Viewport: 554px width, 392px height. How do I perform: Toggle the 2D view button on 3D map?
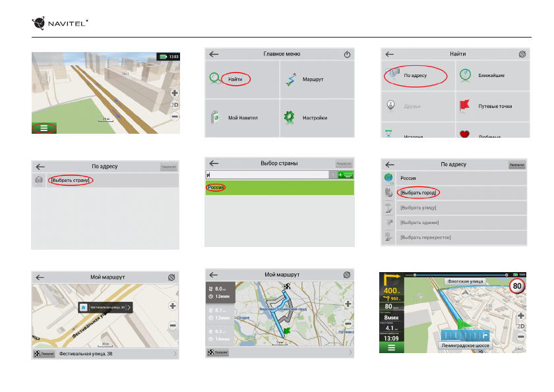click(175, 105)
